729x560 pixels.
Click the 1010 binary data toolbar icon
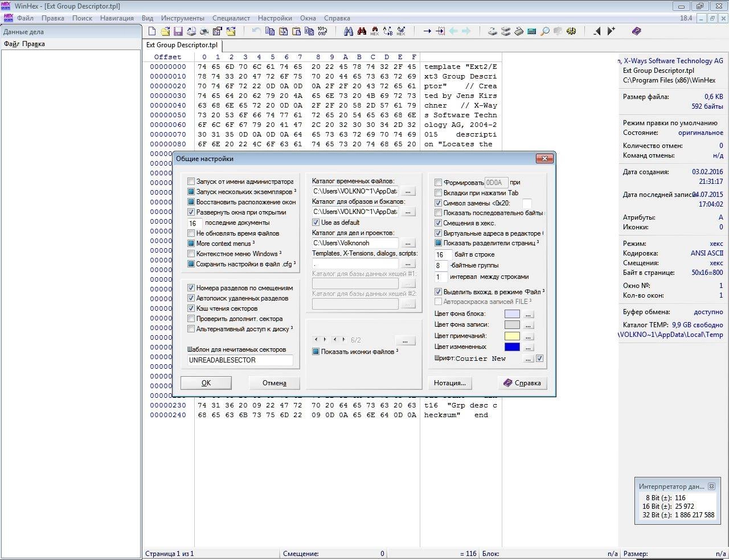(322, 31)
